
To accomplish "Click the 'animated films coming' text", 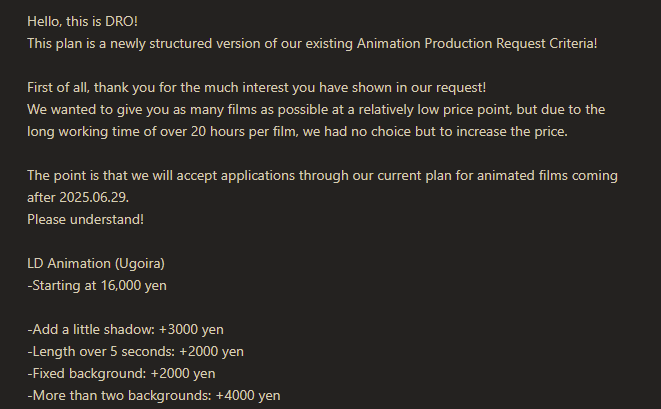I will point(547,175).
